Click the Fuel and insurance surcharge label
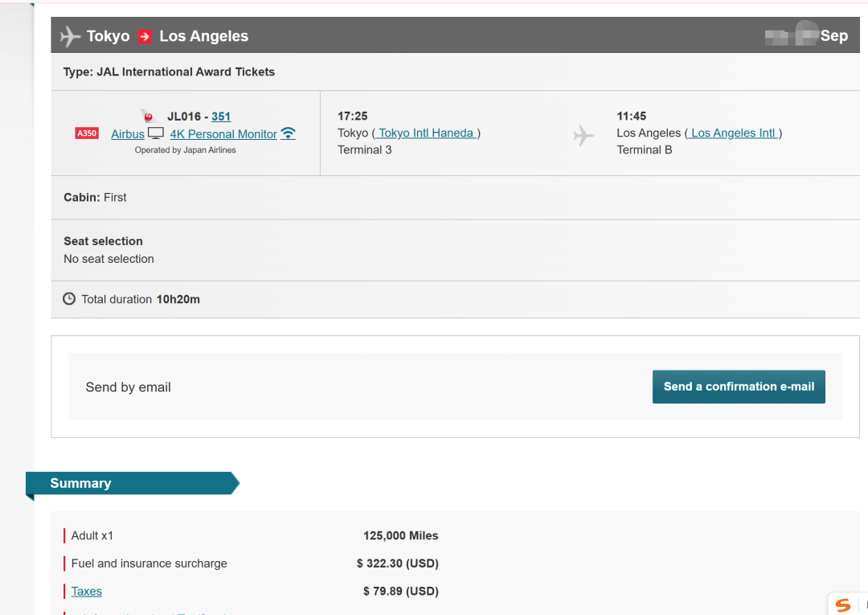868x615 pixels. (x=149, y=564)
